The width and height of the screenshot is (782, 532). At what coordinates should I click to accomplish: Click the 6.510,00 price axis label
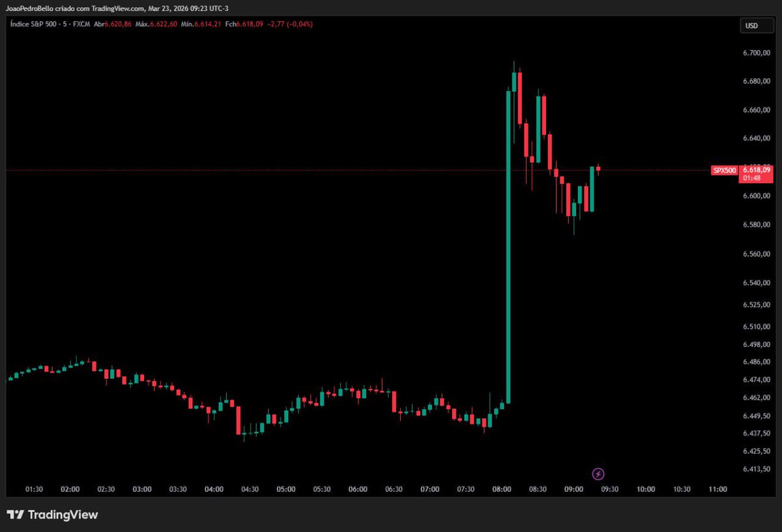757,326
